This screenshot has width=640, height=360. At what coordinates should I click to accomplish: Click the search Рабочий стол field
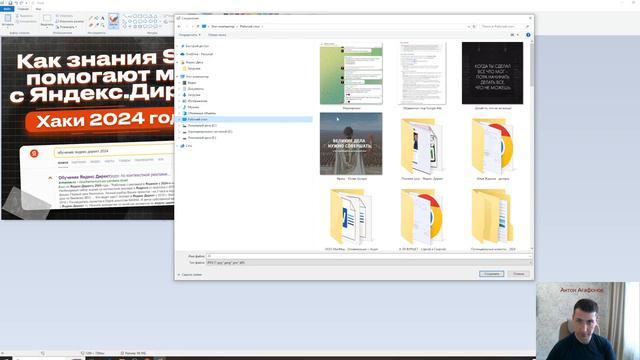504,26
